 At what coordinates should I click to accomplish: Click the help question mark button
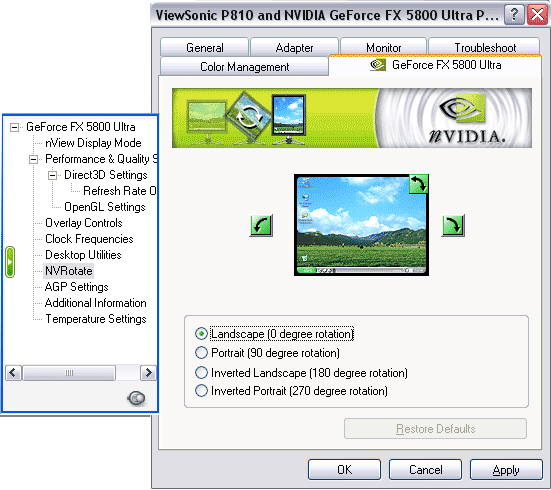(514, 15)
